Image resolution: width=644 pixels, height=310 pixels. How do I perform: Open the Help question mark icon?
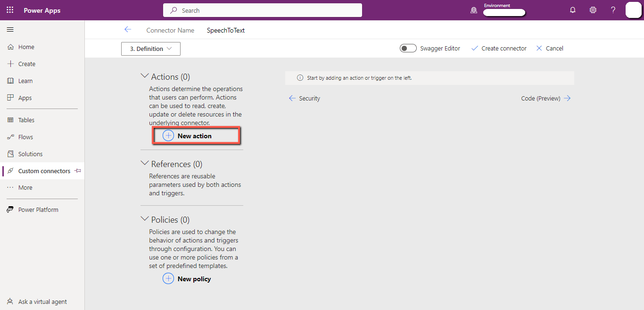pos(613,10)
